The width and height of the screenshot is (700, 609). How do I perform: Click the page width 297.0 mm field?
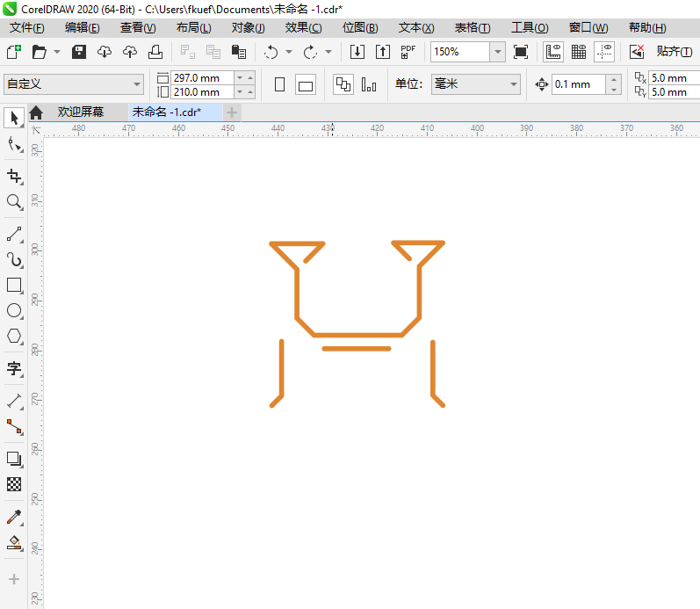tap(203, 77)
